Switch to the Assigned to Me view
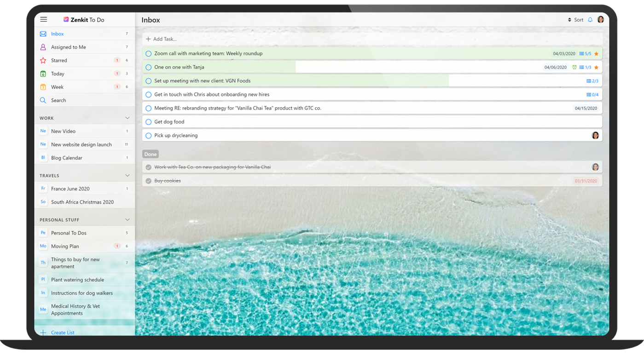Image resolution: width=644 pixels, height=362 pixels. click(69, 46)
